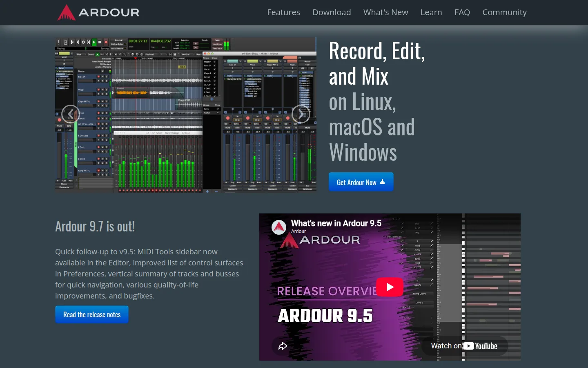Open the FAQ page
The image size is (588, 368).
tap(462, 12)
